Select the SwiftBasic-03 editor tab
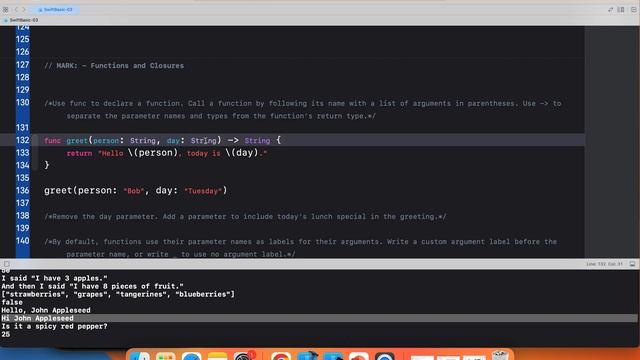The width and height of the screenshot is (640, 360). point(55,9)
